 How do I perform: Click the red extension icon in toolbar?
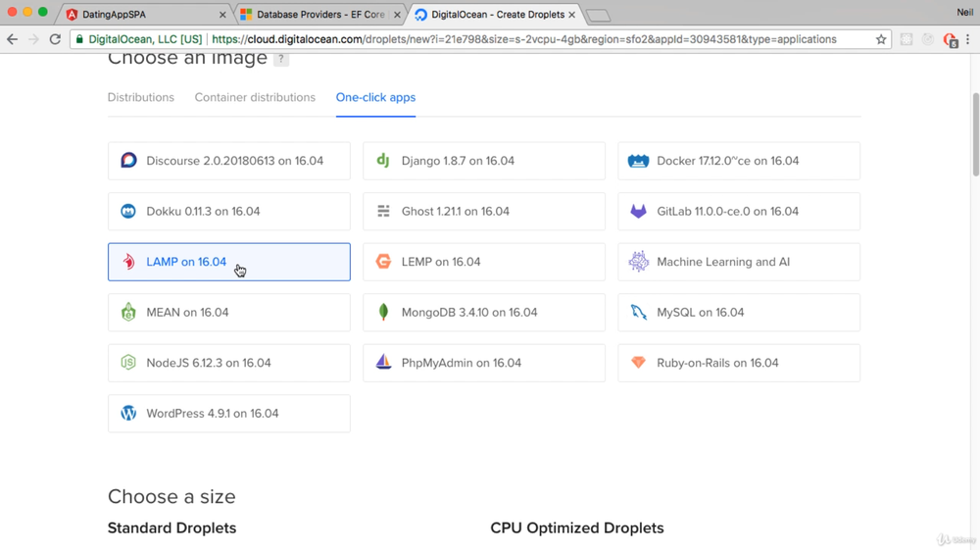950,40
